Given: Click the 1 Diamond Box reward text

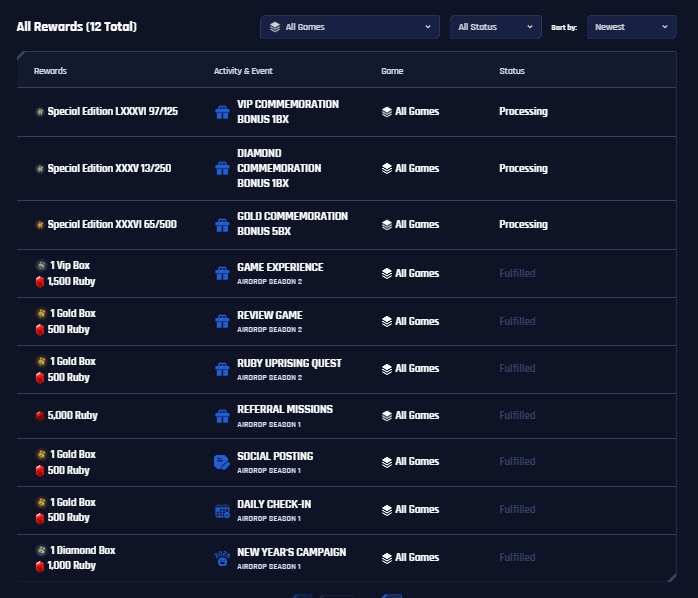Looking at the screenshot, I should pyautogui.click(x=83, y=550).
